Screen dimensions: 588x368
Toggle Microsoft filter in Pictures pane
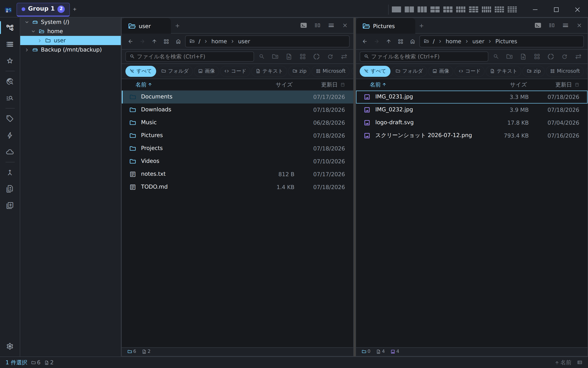pyautogui.click(x=565, y=71)
